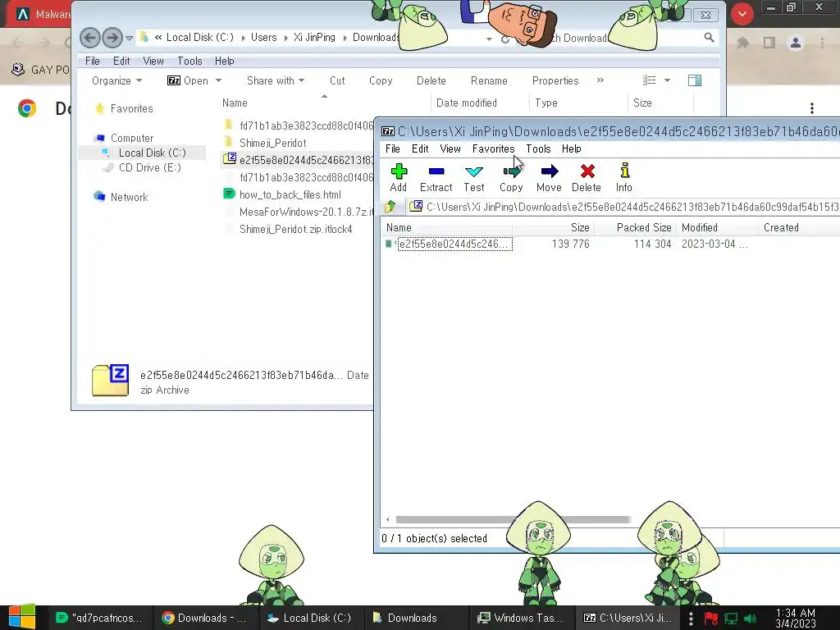Select the Shimeji_Peridot folder

click(272, 143)
